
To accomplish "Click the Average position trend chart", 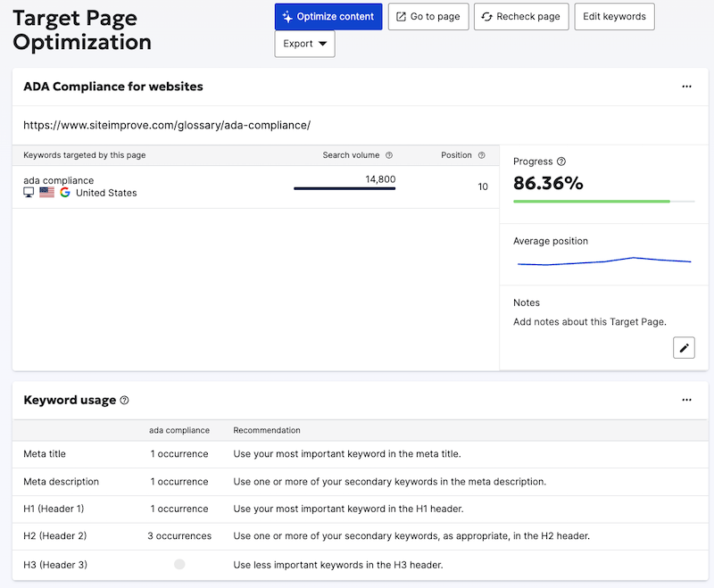I will coord(604,261).
